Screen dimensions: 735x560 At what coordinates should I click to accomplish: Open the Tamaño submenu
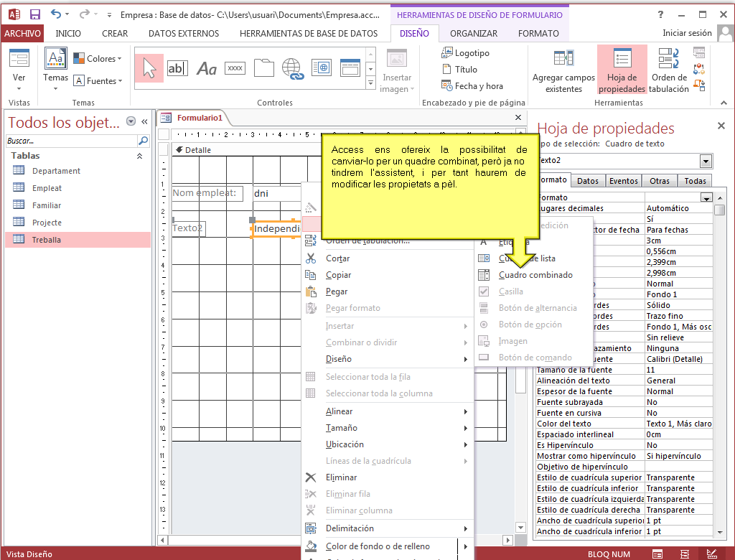tap(387, 428)
